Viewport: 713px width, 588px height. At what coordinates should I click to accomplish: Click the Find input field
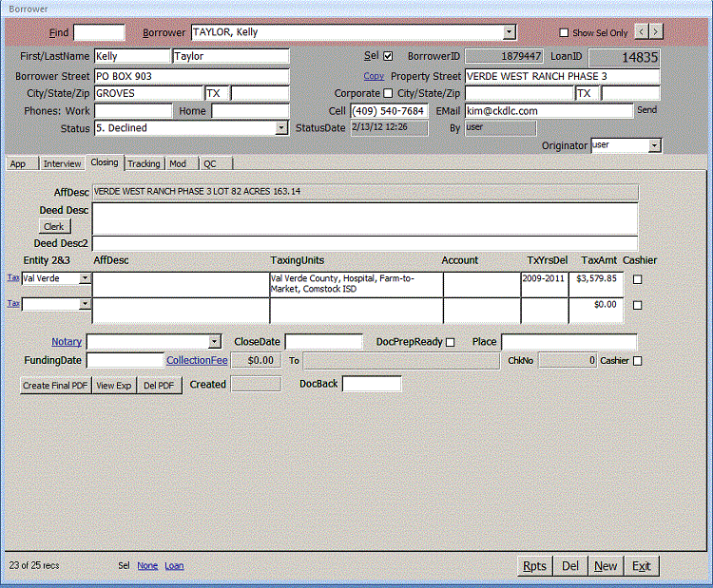click(98, 32)
